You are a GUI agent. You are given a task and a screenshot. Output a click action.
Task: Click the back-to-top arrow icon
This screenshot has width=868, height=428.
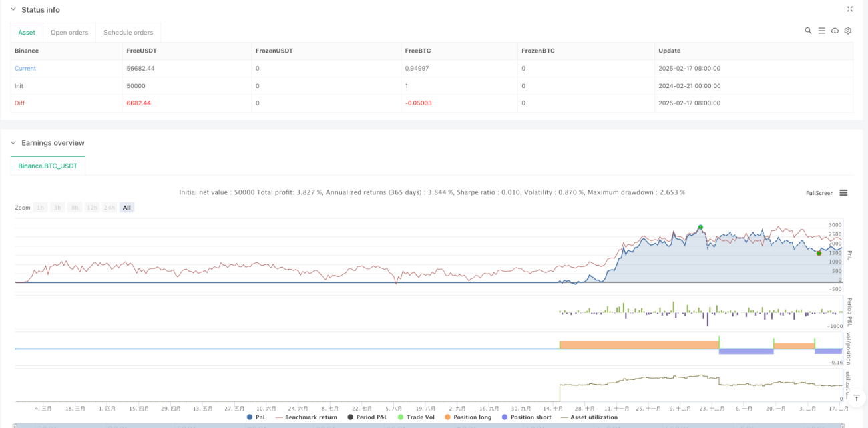pos(857,398)
